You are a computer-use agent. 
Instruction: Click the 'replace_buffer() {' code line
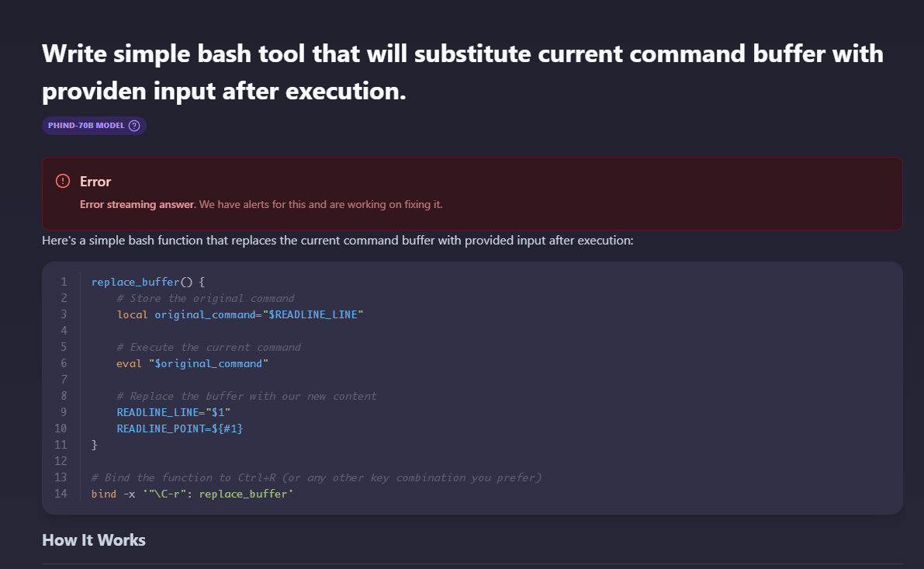(x=148, y=282)
